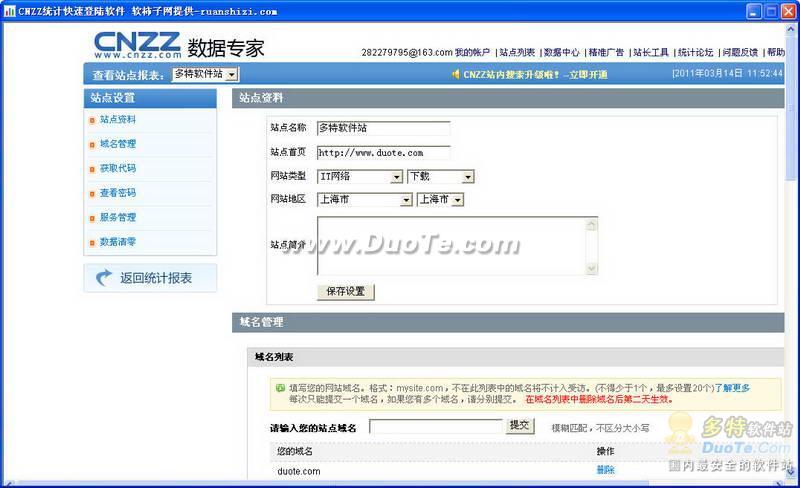Viewport: 800px width, 488px height.
Task: Click the 返回统计报表 button
Action: click(x=150, y=278)
